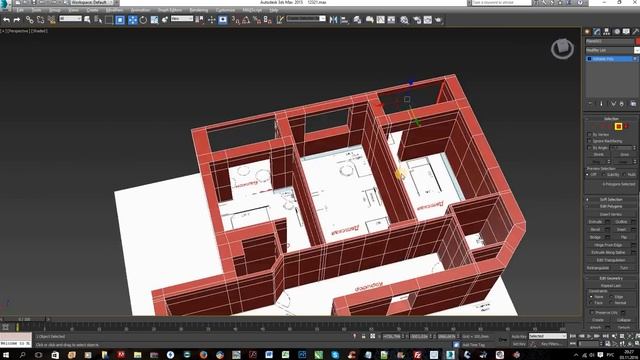Toggle the Angle Snap button
Viewport: 640px width, 360px height.
click(246, 20)
